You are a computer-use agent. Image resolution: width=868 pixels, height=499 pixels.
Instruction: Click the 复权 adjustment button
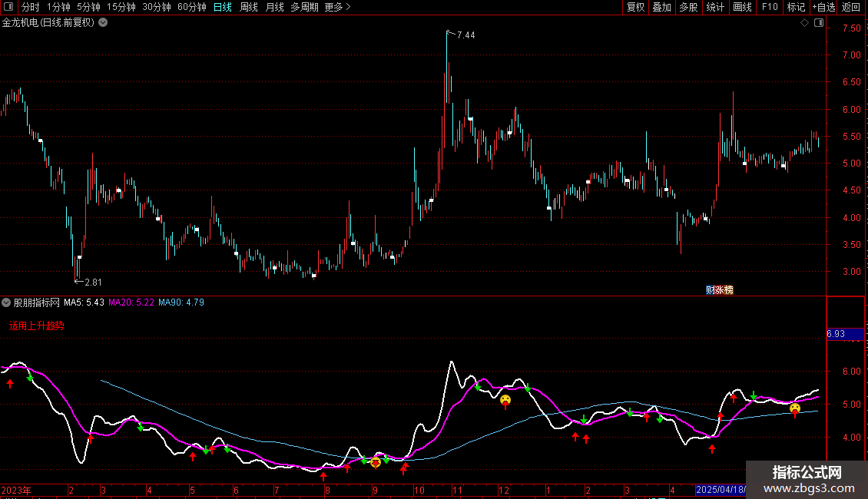coord(635,7)
